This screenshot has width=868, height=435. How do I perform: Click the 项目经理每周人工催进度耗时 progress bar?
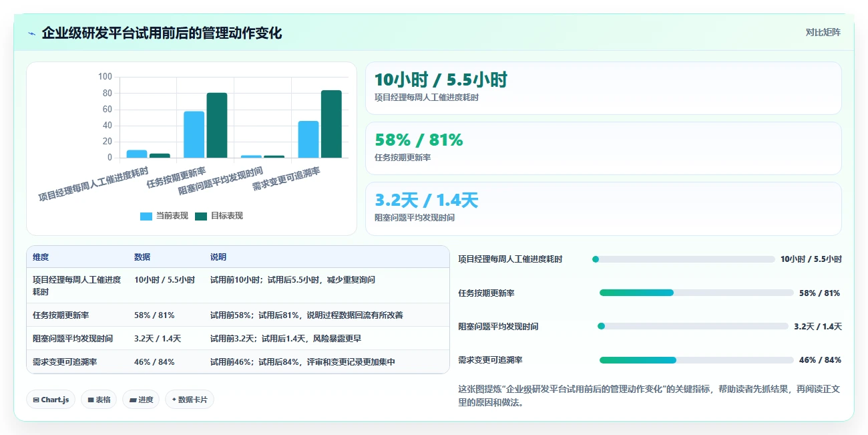(684, 259)
